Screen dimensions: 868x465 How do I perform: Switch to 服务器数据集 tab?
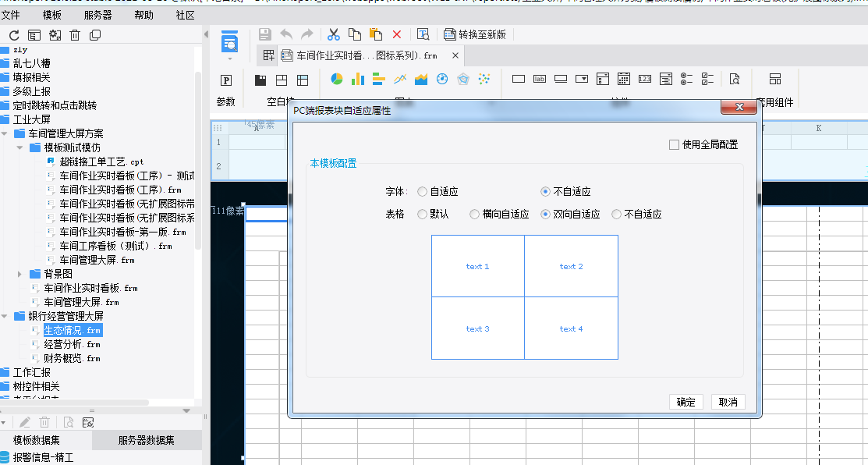click(147, 441)
